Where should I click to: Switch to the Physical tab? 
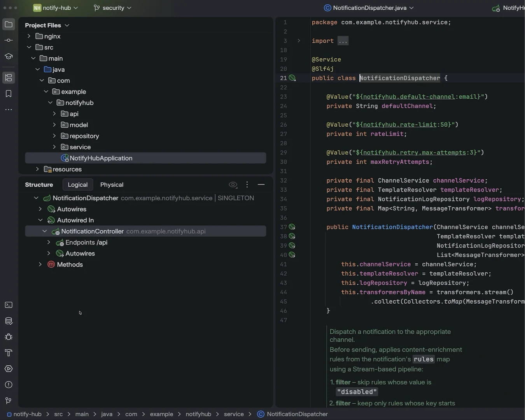(x=112, y=185)
